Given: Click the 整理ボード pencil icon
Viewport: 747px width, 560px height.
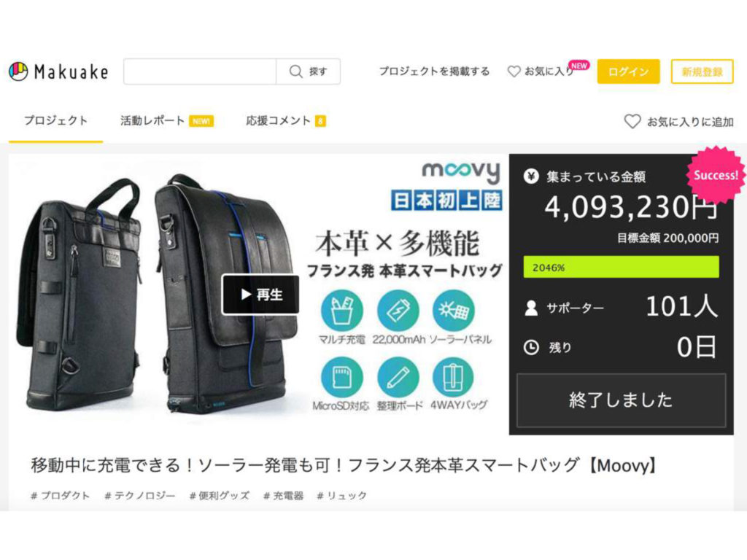Looking at the screenshot, I should coord(398,377).
